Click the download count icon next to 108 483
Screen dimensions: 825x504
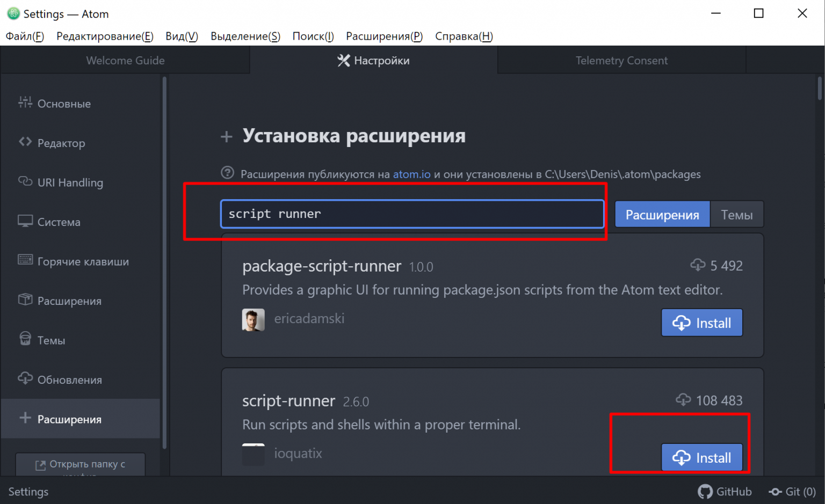point(683,399)
